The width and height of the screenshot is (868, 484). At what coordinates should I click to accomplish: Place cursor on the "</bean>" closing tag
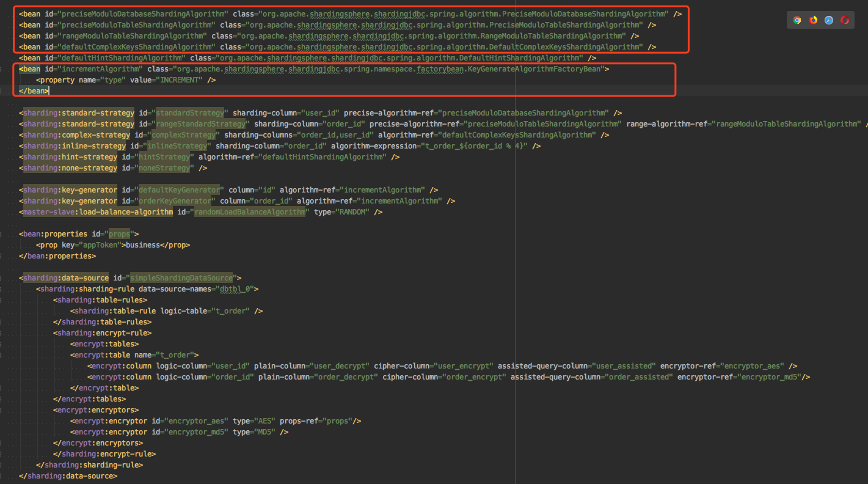(34, 91)
